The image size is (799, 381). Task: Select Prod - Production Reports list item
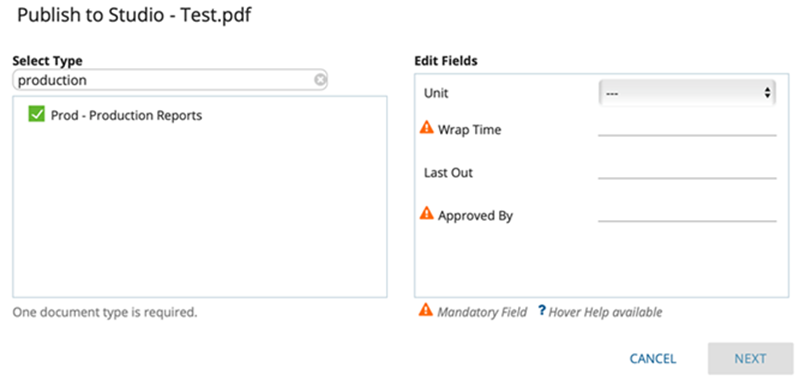pyautogui.click(x=126, y=116)
